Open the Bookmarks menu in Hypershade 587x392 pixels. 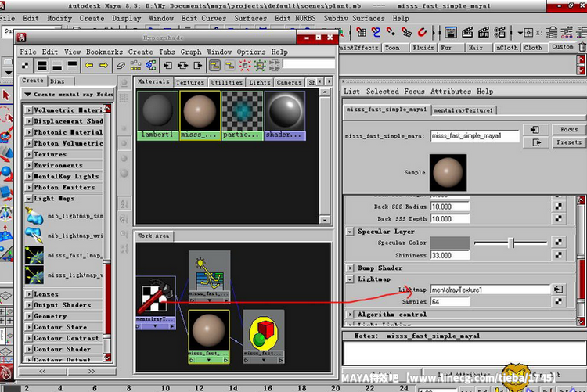pos(104,52)
